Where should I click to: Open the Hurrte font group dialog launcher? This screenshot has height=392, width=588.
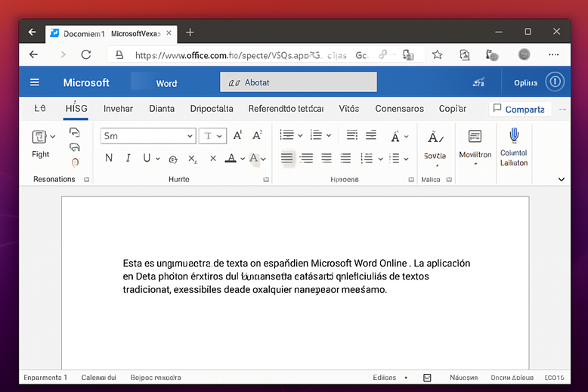click(x=266, y=180)
